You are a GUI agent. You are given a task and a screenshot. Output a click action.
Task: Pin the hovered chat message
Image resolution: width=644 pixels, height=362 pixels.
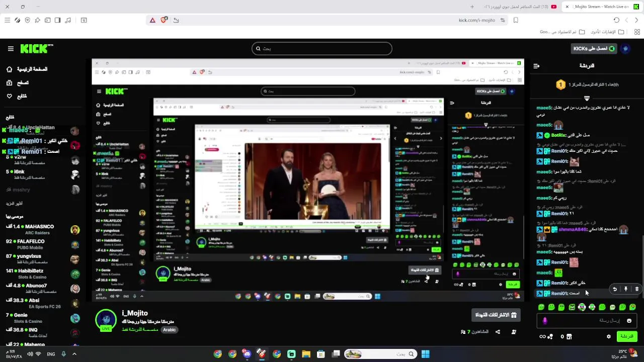pos(626,289)
